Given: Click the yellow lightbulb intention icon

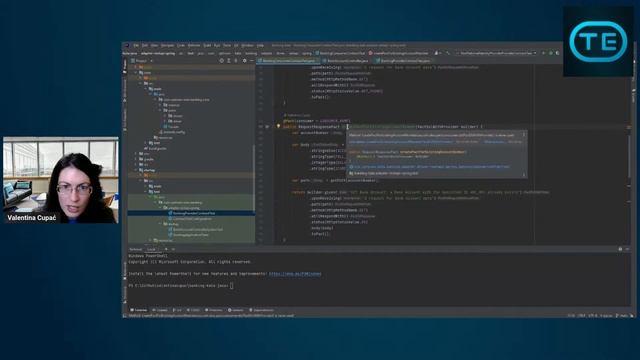Looking at the screenshot, I should 278,126.
